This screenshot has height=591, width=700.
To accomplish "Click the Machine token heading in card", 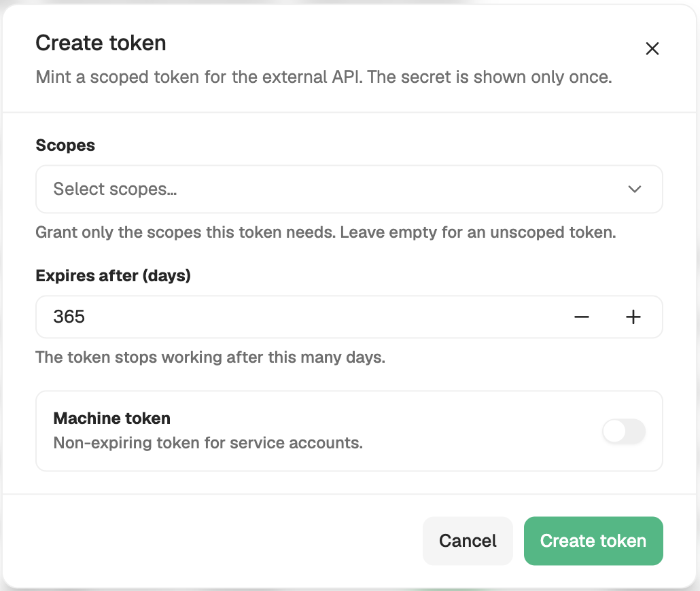I will pyautogui.click(x=112, y=418).
